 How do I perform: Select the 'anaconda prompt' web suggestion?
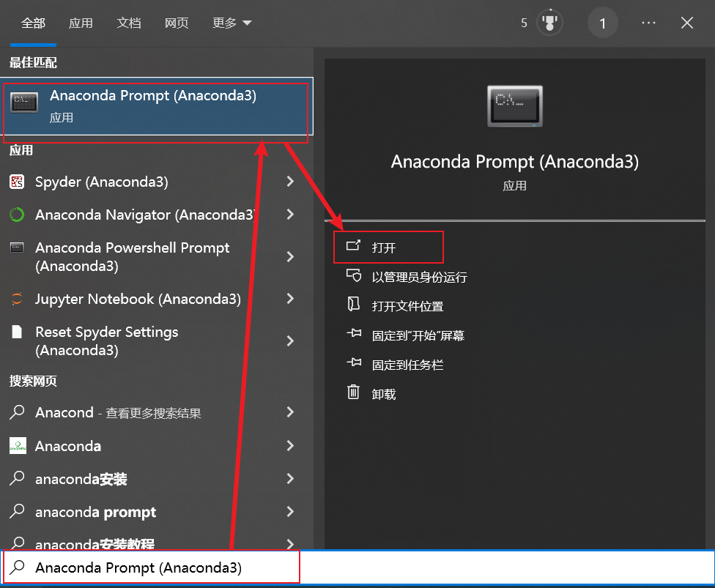click(x=157, y=511)
